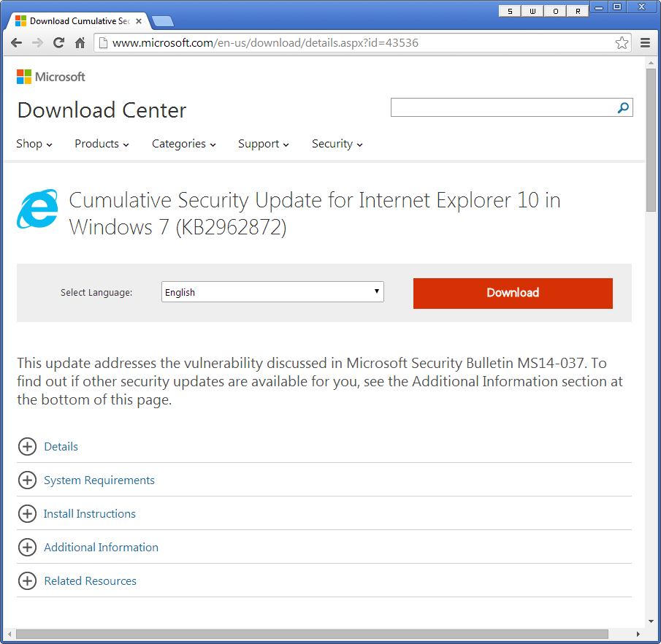Open the Security menu

click(337, 144)
